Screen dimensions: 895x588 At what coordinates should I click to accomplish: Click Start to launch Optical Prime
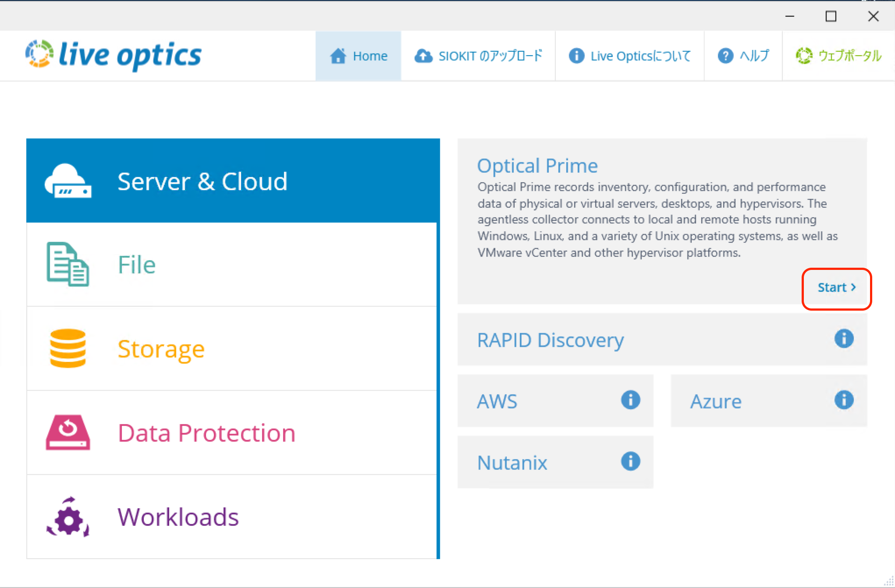(836, 287)
